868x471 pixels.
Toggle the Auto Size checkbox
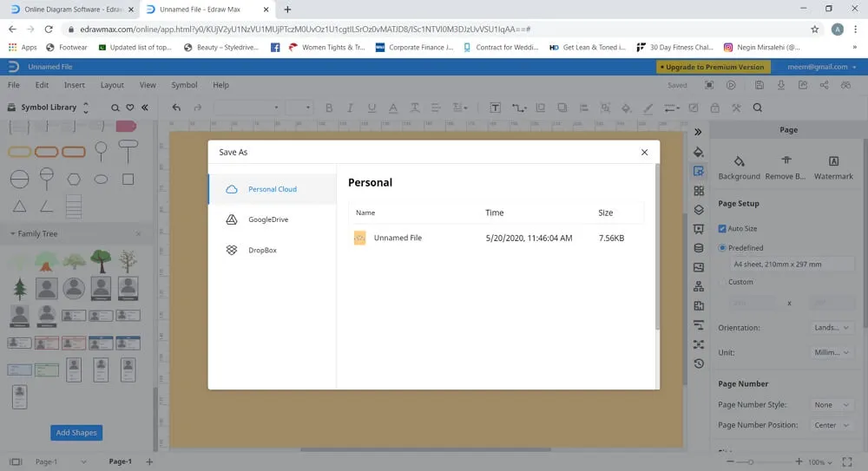point(722,229)
